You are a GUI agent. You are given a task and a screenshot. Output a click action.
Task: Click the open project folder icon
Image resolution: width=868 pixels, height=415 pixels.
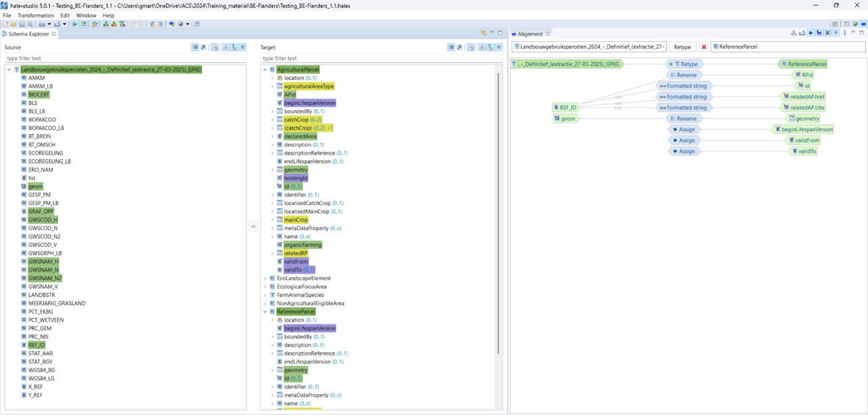13,24
